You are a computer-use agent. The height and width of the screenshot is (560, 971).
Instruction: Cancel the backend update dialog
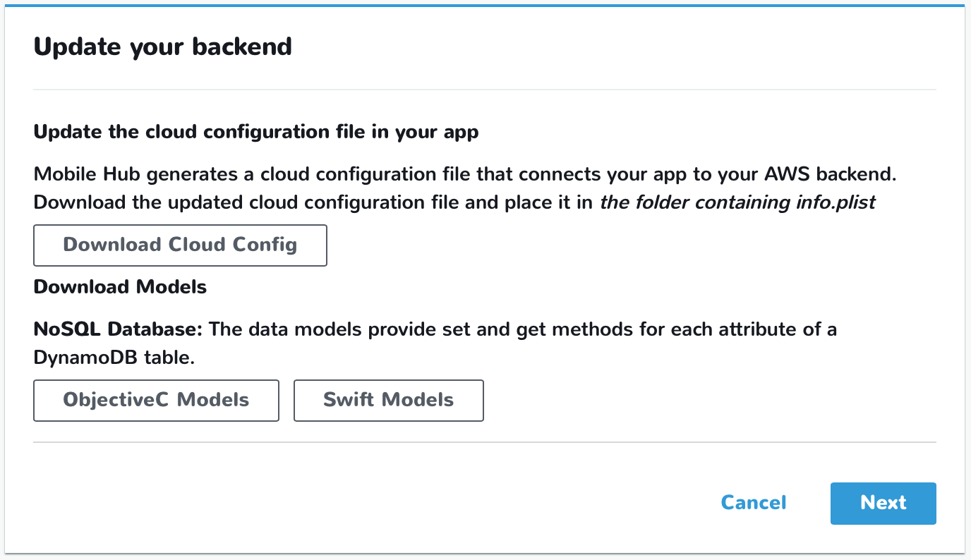coord(753,503)
